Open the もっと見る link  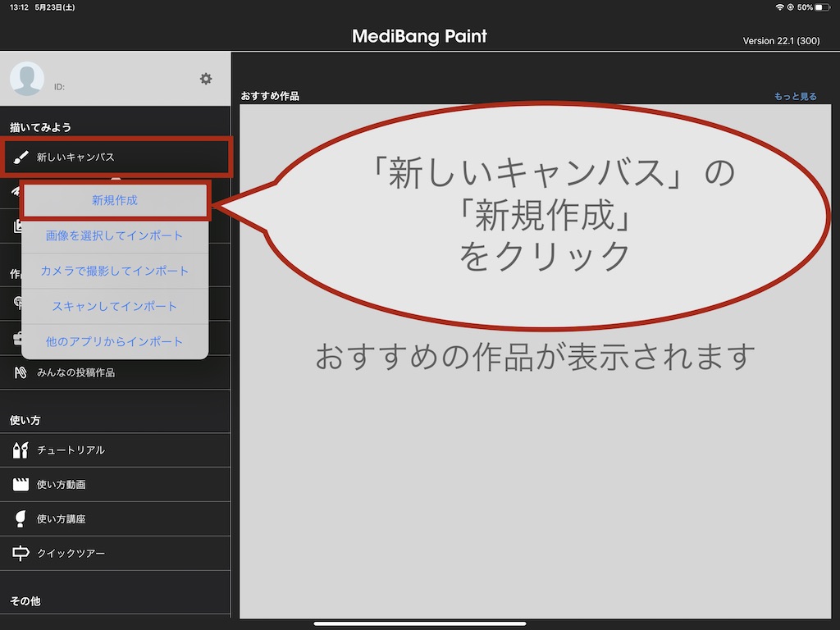(x=795, y=96)
